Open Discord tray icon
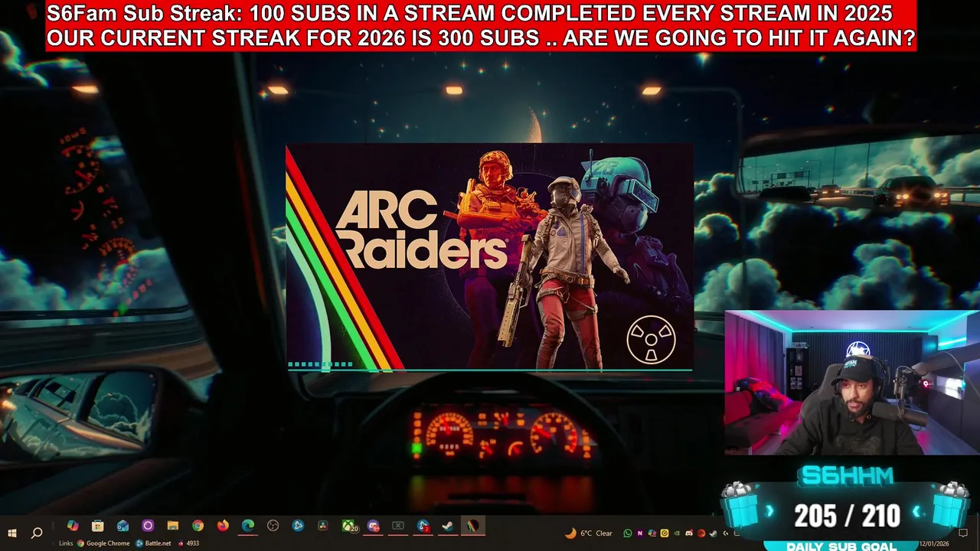980x551 pixels. 689,533
